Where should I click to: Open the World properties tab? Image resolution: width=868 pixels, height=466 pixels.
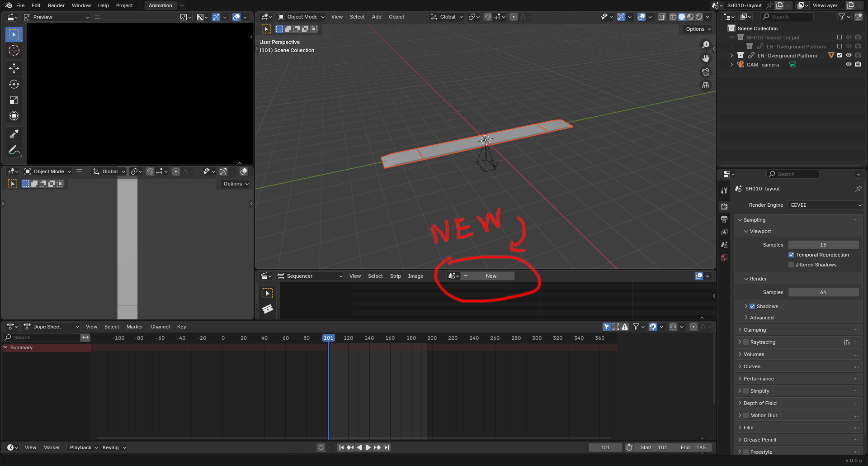tap(724, 257)
